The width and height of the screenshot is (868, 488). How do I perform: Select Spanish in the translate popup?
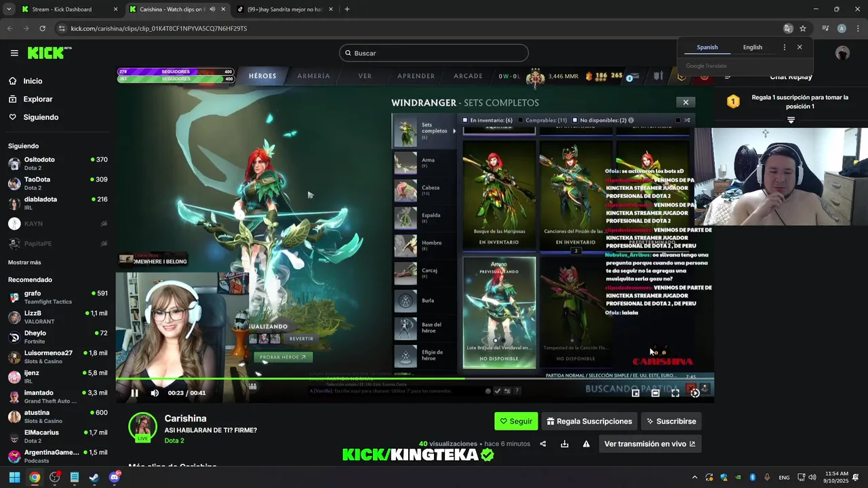coord(707,47)
